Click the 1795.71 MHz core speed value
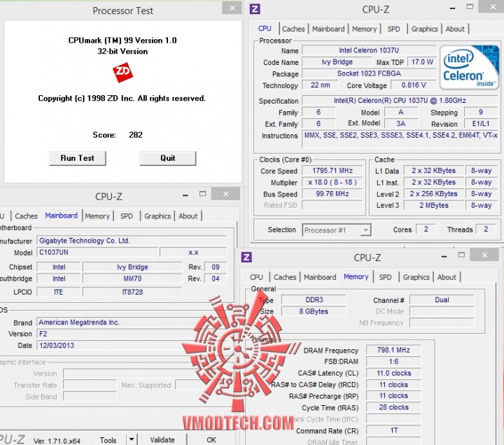Screen dimensions: 504x445 tap(332, 171)
